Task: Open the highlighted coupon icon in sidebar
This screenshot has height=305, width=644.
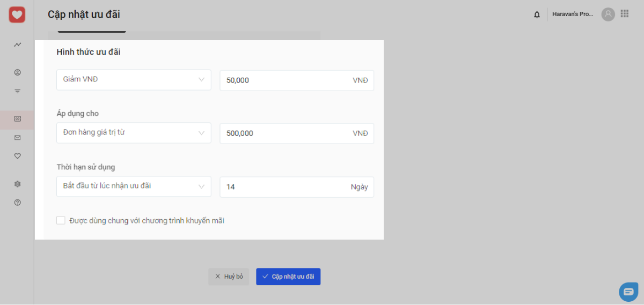Action: (17, 119)
